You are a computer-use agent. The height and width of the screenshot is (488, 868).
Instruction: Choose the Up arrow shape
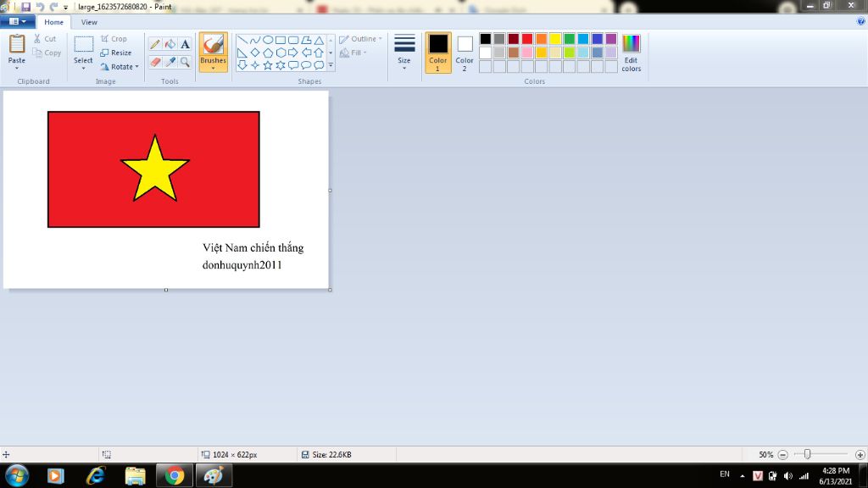tap(319, 53)
